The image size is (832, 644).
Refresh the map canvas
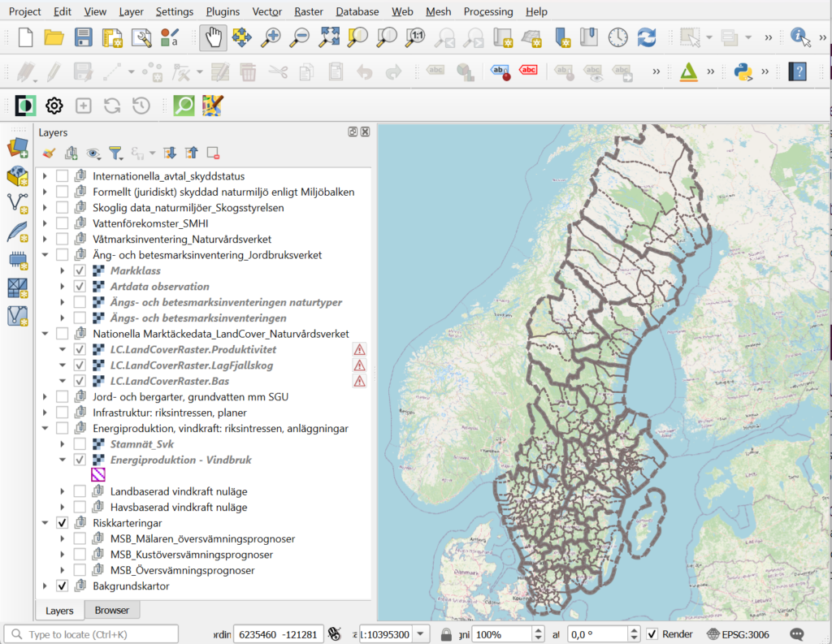click(x=647, y=36)
